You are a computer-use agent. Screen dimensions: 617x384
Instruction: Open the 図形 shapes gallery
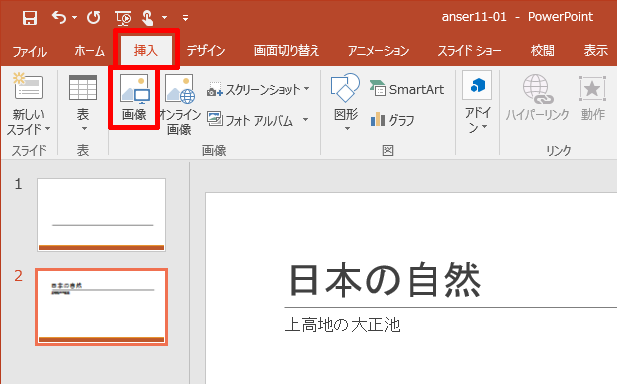click(x=345, y=103)
